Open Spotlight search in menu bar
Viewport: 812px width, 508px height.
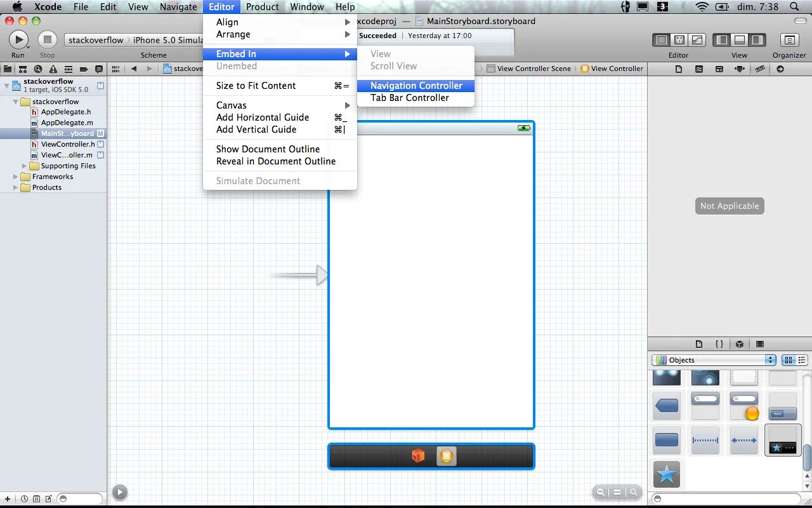795,7
